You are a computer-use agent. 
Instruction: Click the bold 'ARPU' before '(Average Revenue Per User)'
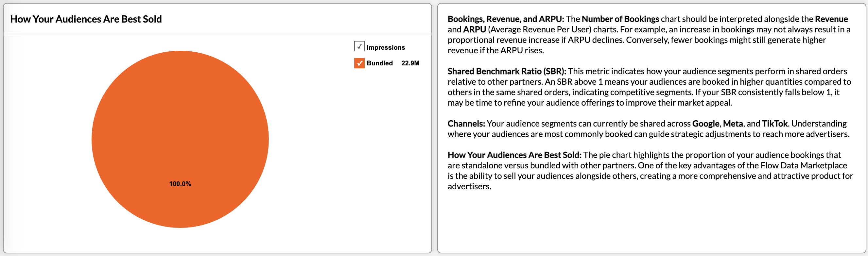pyautogui.click(x=475, y=30)
